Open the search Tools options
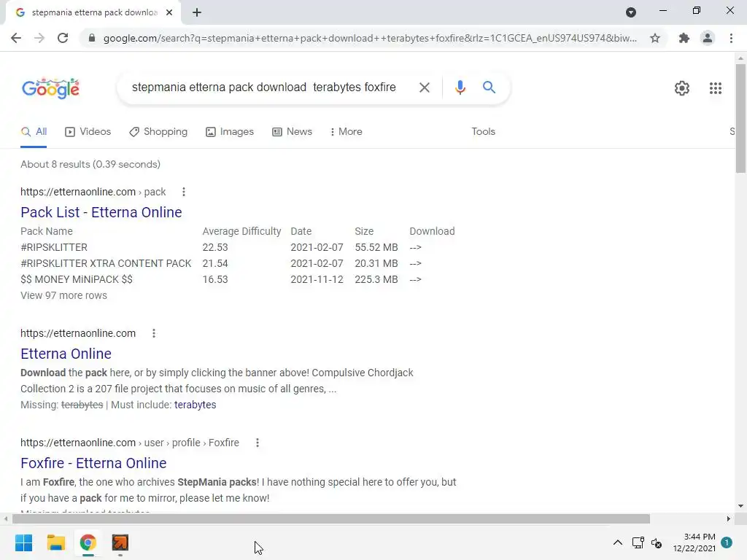747x560 pixels. click(x=483, y=132)
